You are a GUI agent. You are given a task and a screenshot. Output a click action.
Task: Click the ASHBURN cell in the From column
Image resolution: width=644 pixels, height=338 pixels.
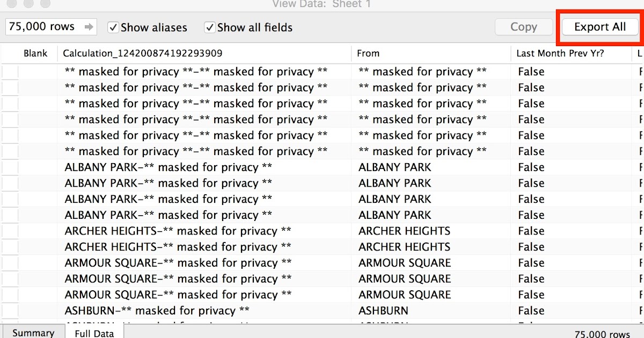click(x=383, y=311)
